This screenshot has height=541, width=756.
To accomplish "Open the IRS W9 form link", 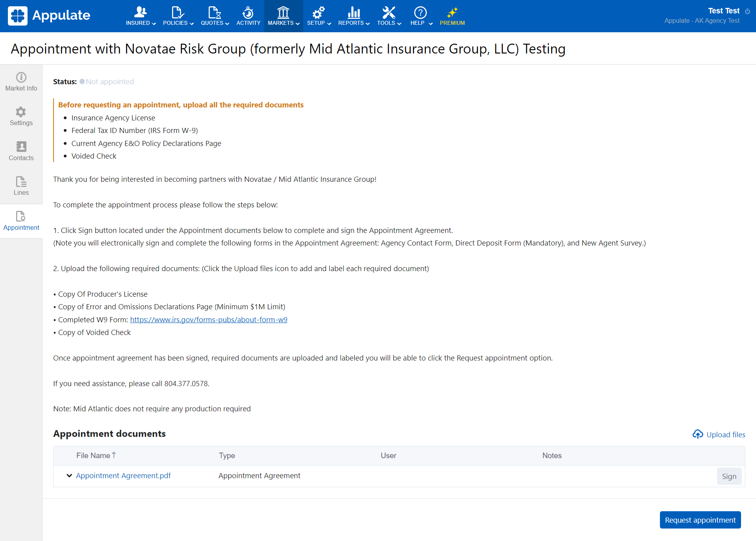I will [x=209, y=320].
